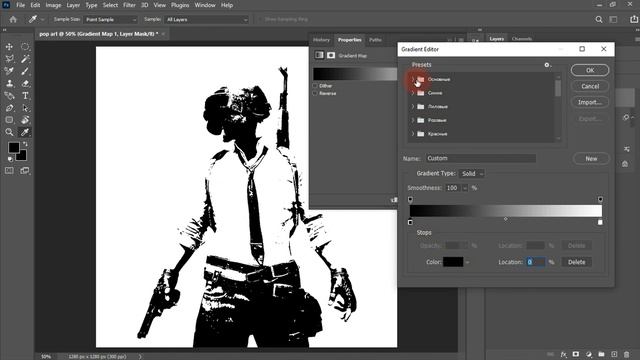Screen dimensions: 640x360
Task: Expand the Розовые presets folder
Action: (x=413, y=120)
